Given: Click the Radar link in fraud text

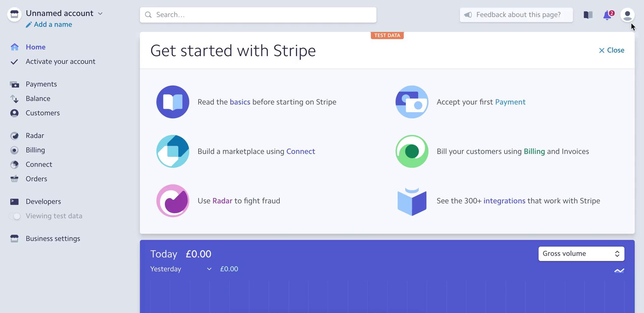Looking at the screenshot, I should (222, 201).
